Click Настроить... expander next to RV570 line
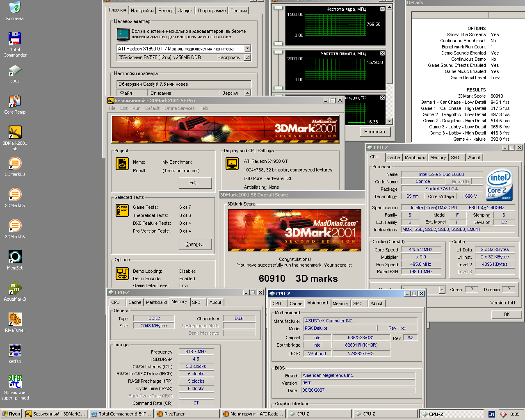The height and width of the screenshot is (420, 525). click(x=247, y=57)
